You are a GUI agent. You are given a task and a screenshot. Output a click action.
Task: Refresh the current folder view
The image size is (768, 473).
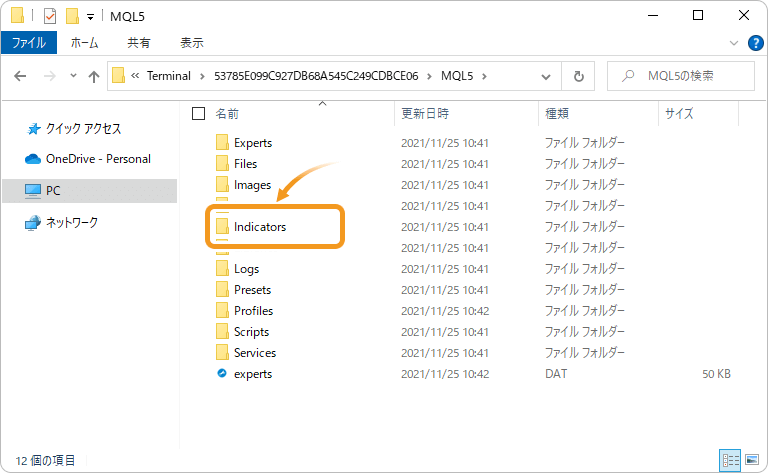click(x=578, y=76)
